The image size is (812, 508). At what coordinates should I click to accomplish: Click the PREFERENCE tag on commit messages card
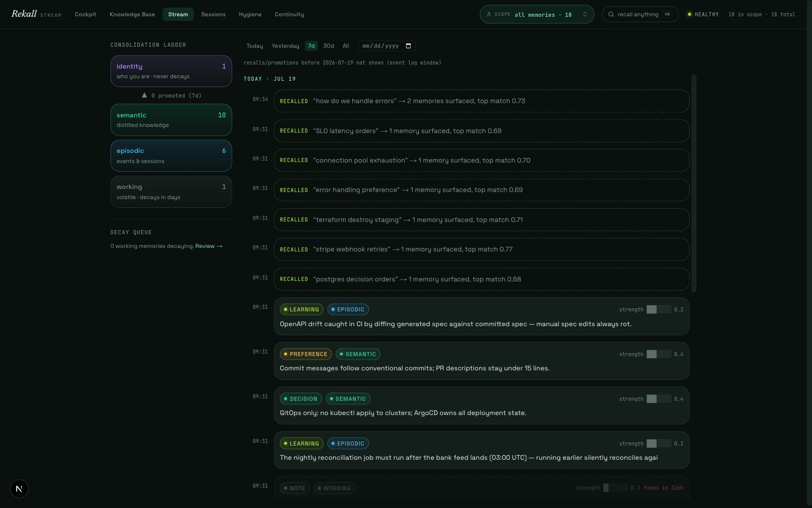click(x=306, y=354)
